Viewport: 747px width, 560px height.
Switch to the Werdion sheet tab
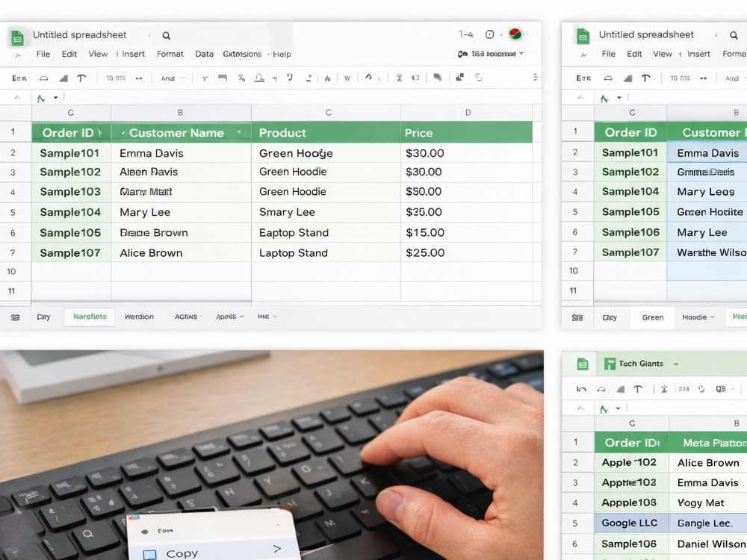[139, 317]
